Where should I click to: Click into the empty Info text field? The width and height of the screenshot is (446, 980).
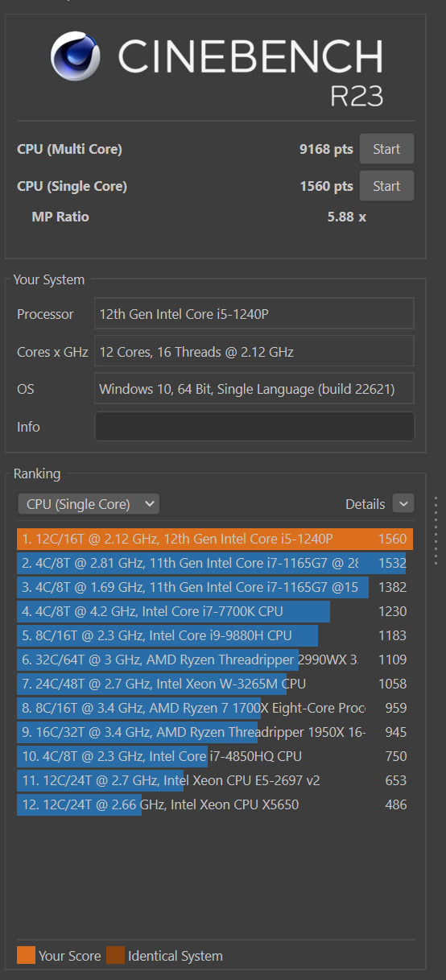(254, 427)
